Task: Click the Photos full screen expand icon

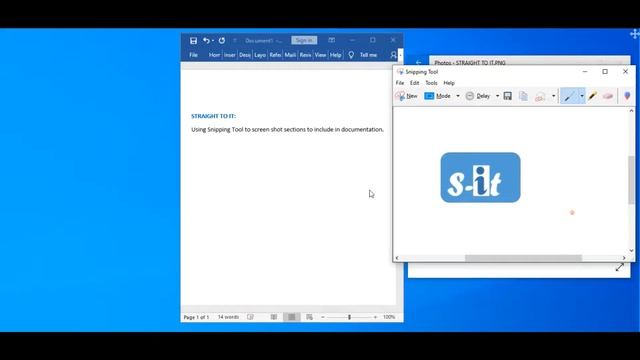Action: pyautogui.click(x=620, y=267)
